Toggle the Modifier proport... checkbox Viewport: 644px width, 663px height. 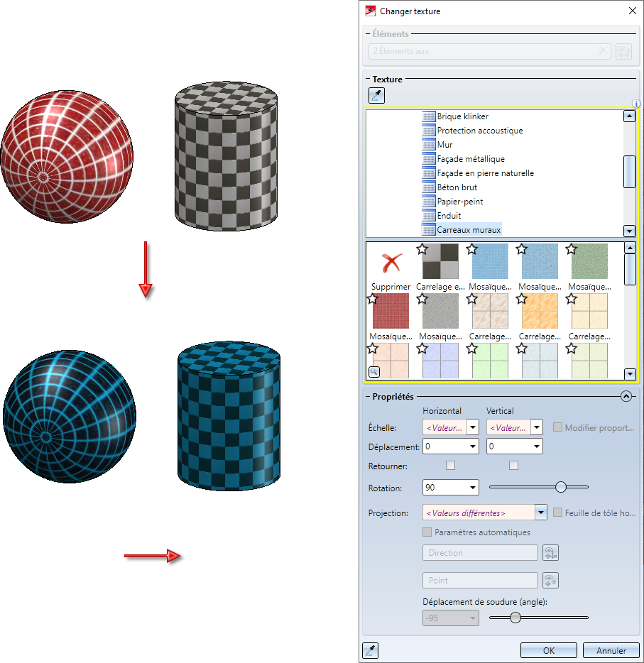tap(558, 427)
